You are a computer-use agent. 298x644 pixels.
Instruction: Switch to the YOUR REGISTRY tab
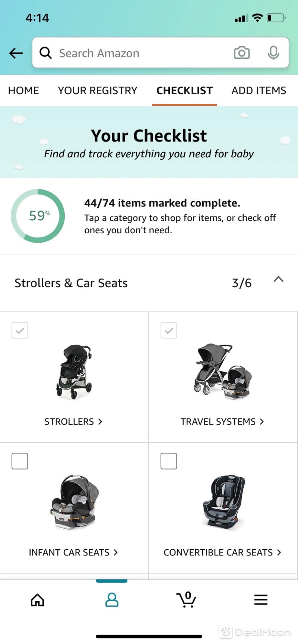pyautogui.click(x=98, y=90)
